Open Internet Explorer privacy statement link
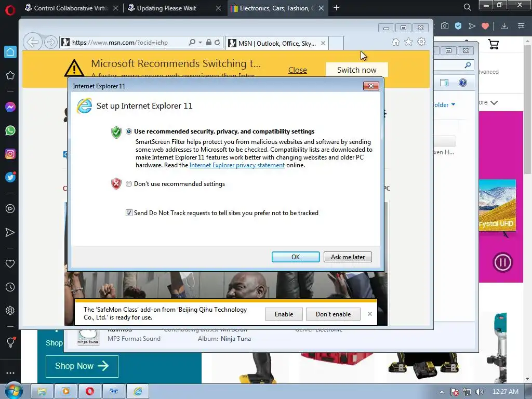This screenshot has width=532, height=399. pyautogui.click(x=237, y=165)
